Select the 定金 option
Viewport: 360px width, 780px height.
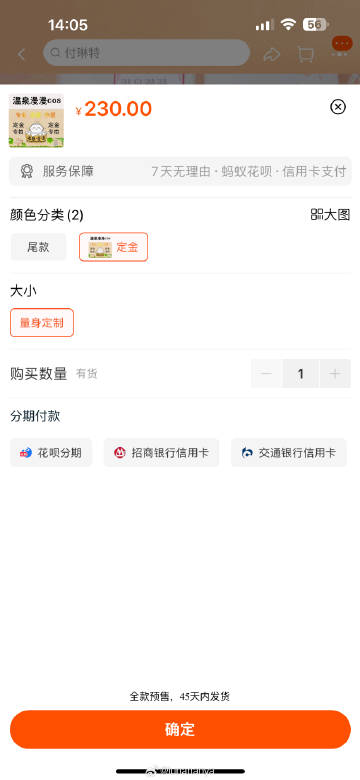click(113, 247)
